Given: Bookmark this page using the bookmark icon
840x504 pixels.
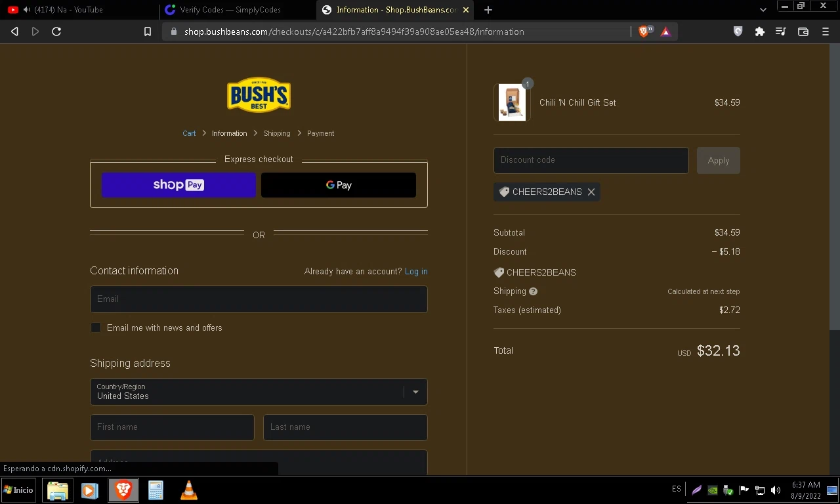Looking at the screenshot, I should [148, 31].
